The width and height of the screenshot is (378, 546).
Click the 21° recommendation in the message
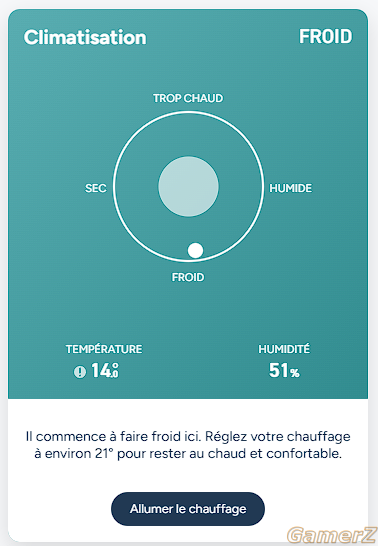104,454
